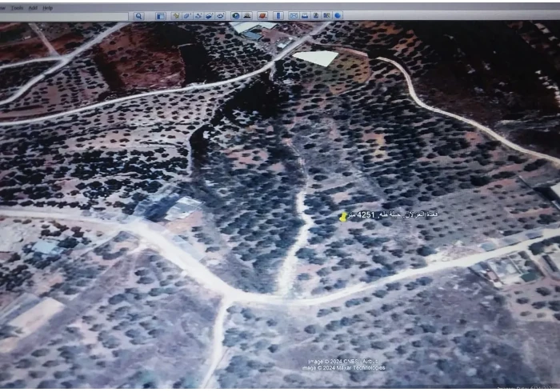Select the Add Polygon tool
Viewport: 560px width, 392px height.
[x=186, y=16]
